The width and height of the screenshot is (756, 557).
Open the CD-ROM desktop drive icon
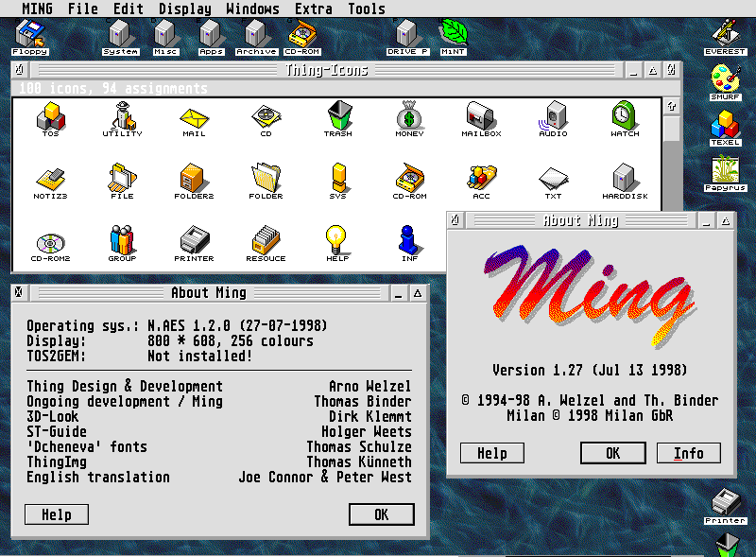pyautogui.click(x=302, y=38)
